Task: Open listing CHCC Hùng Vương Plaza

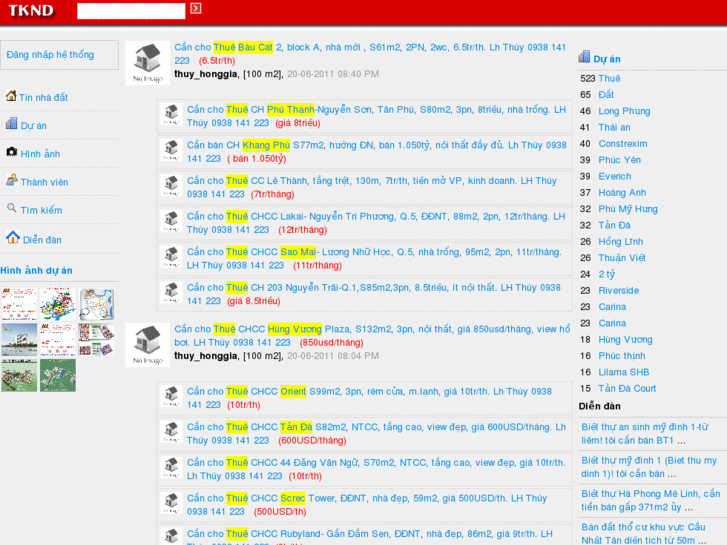Action: [372, 336]
